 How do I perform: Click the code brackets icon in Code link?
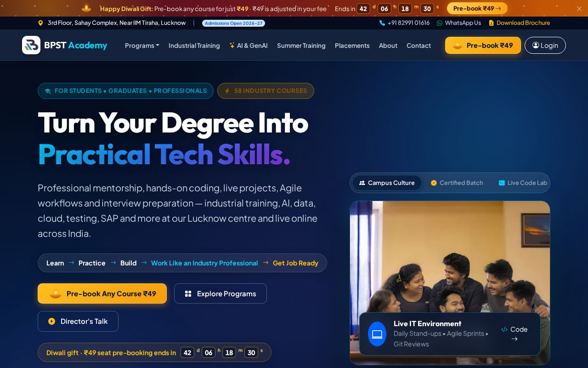pyautogui.click(x=504, y=329)
